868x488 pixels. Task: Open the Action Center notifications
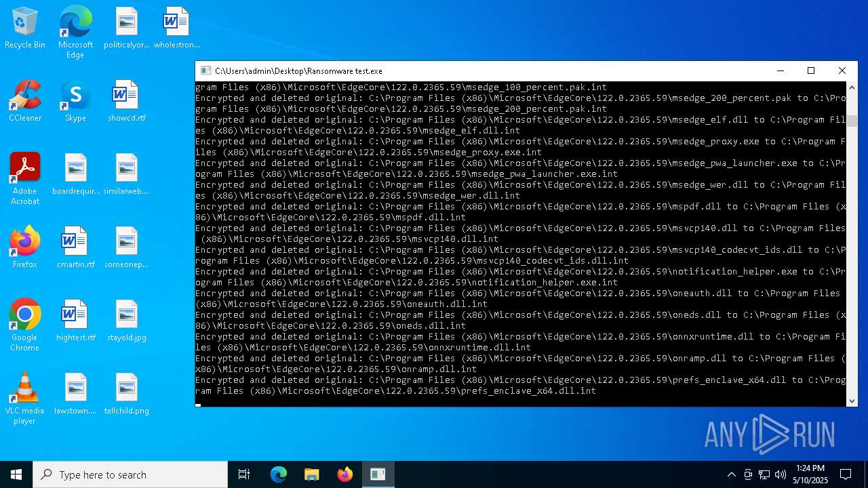pyautogui.click(x=846, y=474)
